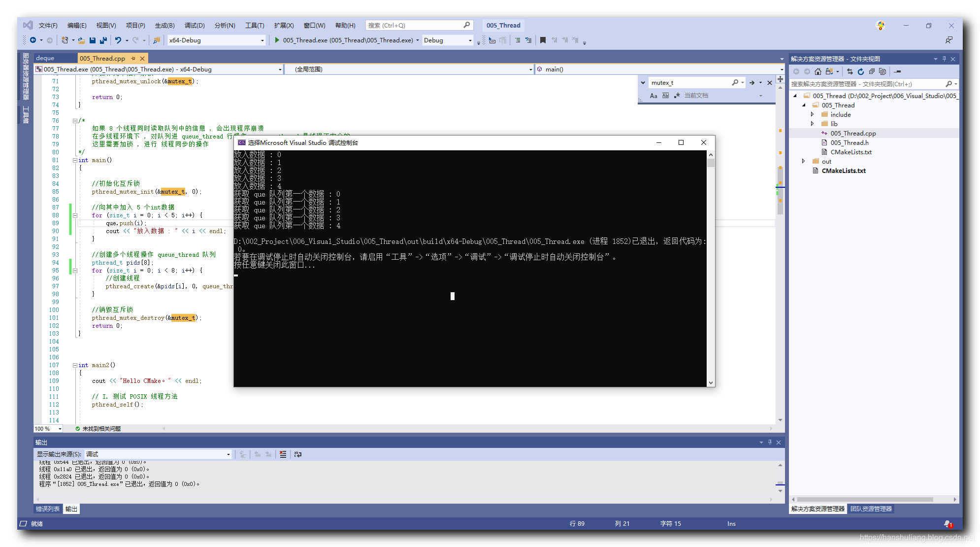Image resolution: width=980 pixels, height=547 pixels.
Task: Pin the 005_Thread.cpp tab
Action: pyautogui.click(x=133, y=58)
